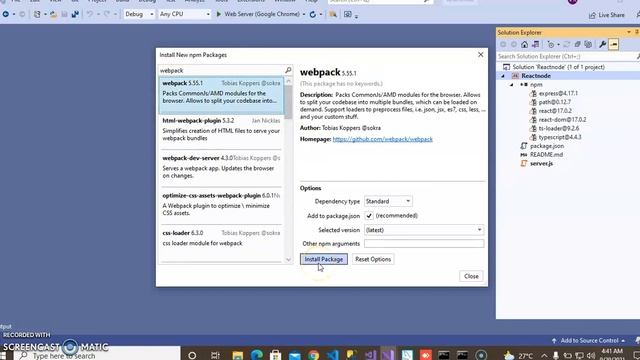Image resolution: width=640 pixels, height=360 pixels.
Task: Click Add to Source Control in status bar
Action: coord(589,340)
